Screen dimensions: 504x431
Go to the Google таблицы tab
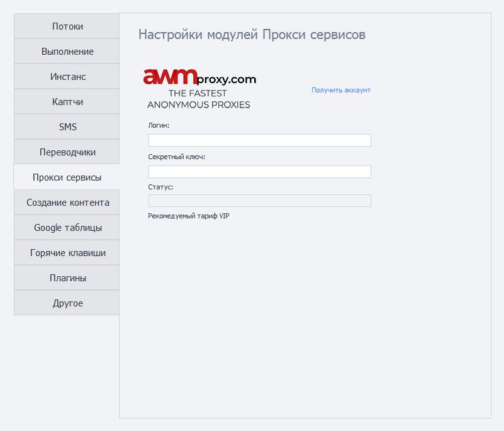tap(67, 228)
